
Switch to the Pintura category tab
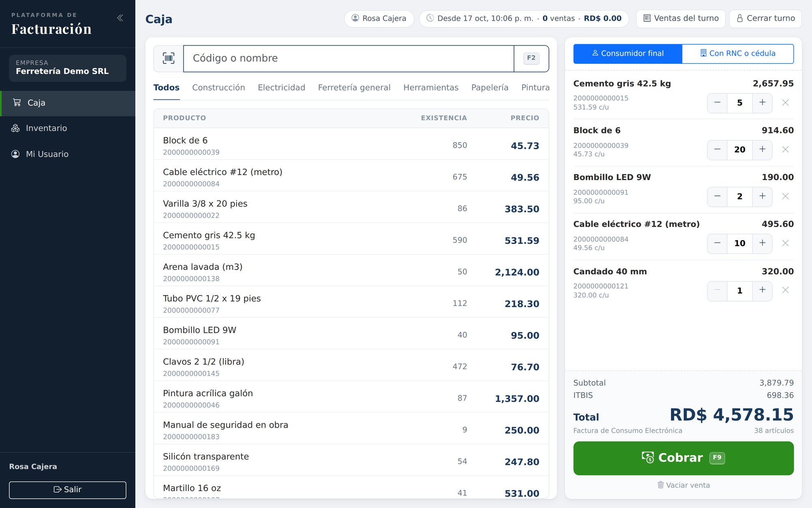click(x=535, y=88)
